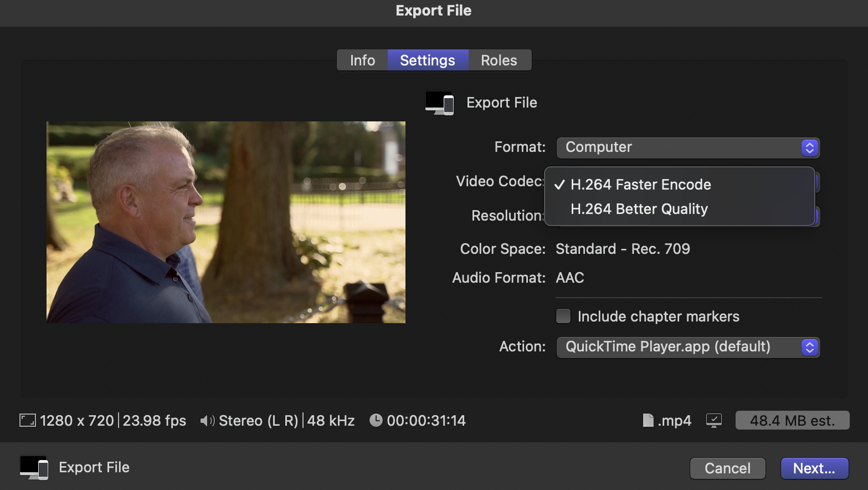This screenshot has width=868, height=490.
Task: Click the bottom-left Export File destination icon
Action: pos(34,467)
